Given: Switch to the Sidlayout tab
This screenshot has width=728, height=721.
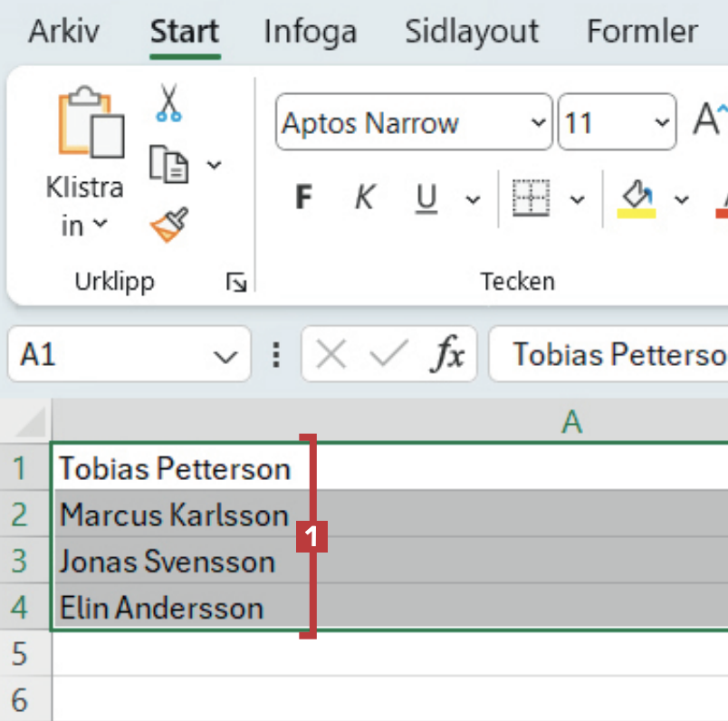Looking at the screenshot, I should [471, 32].
